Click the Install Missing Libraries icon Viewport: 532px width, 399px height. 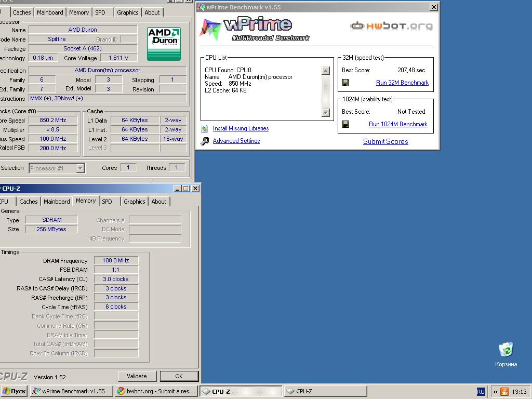click(204, 129)
